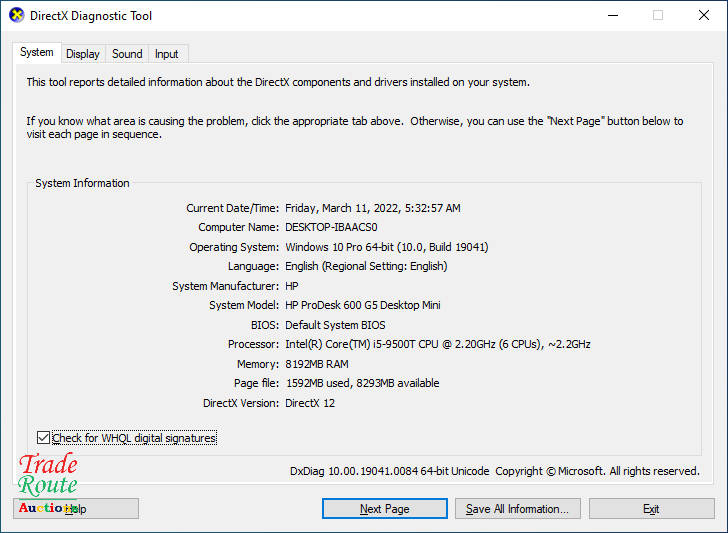This screenshot has width=728, height=533.
Task: Click the DirectX 12 version value
Action: pyautogui.click(x=311, y=403)
